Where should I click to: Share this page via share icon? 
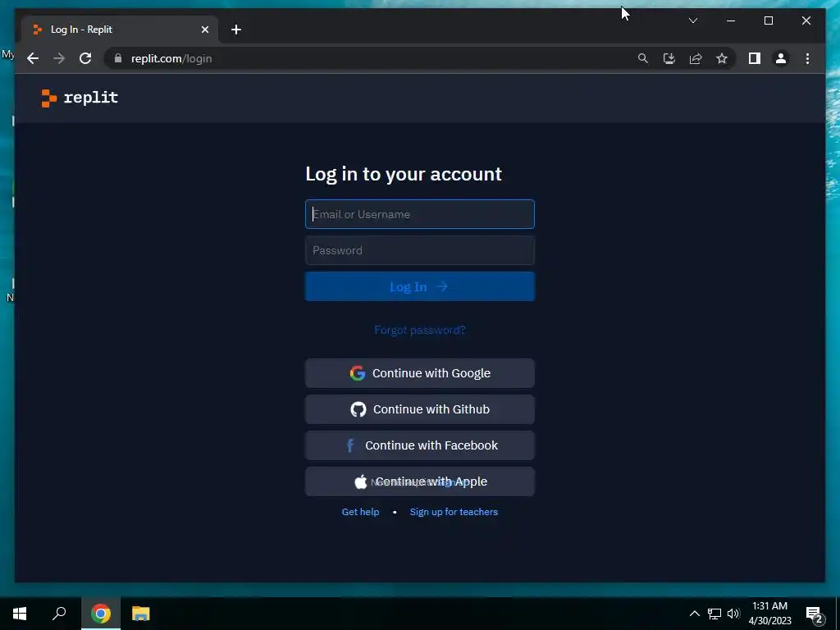pos(696,58)
